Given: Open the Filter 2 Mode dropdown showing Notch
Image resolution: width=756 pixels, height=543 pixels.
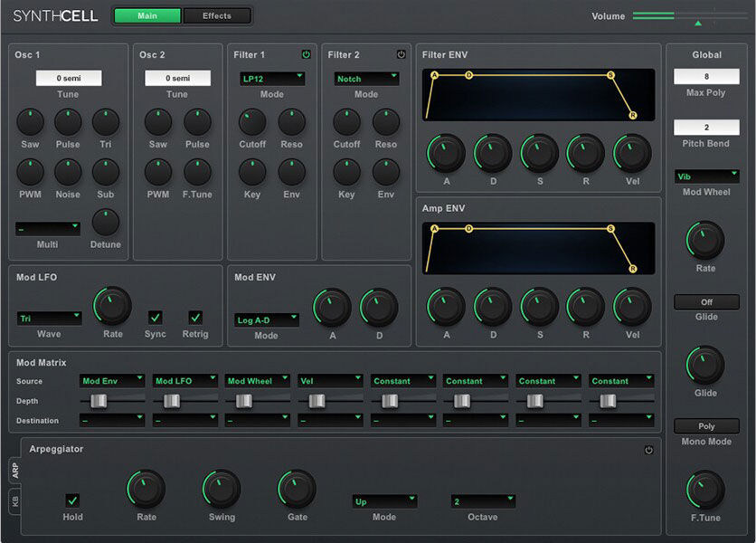Looking at the screenshot, I should [x=366, y=79].
